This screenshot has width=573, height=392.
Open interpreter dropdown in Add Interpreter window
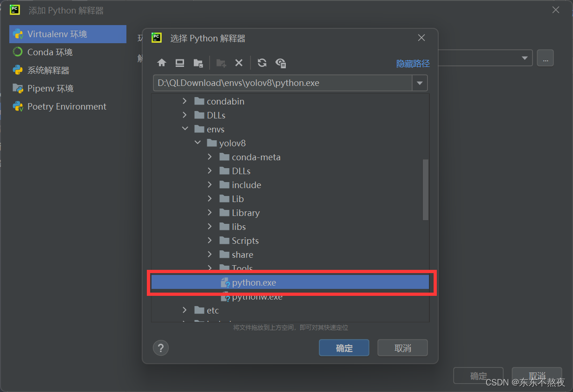pyautogui.click(x=525, y=58)
